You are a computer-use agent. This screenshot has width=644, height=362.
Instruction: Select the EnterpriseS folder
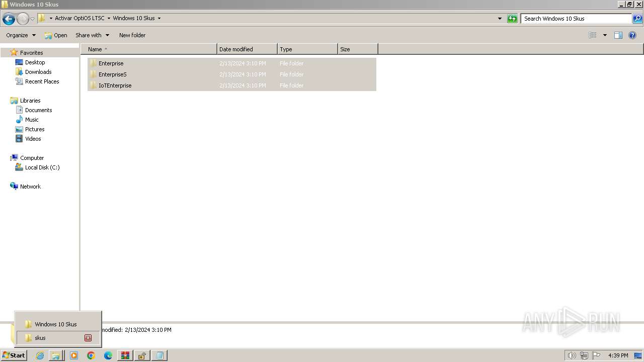[x=232, y=74]
